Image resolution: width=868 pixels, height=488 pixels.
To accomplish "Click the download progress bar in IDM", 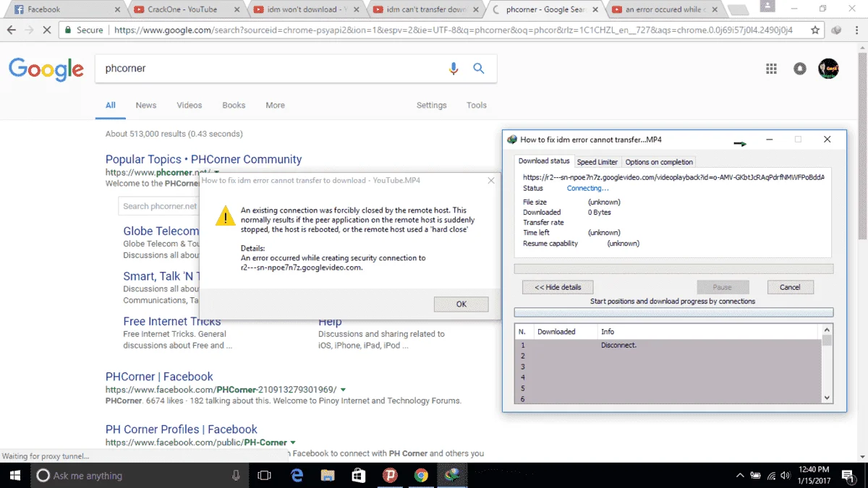I will pos(673,269).
